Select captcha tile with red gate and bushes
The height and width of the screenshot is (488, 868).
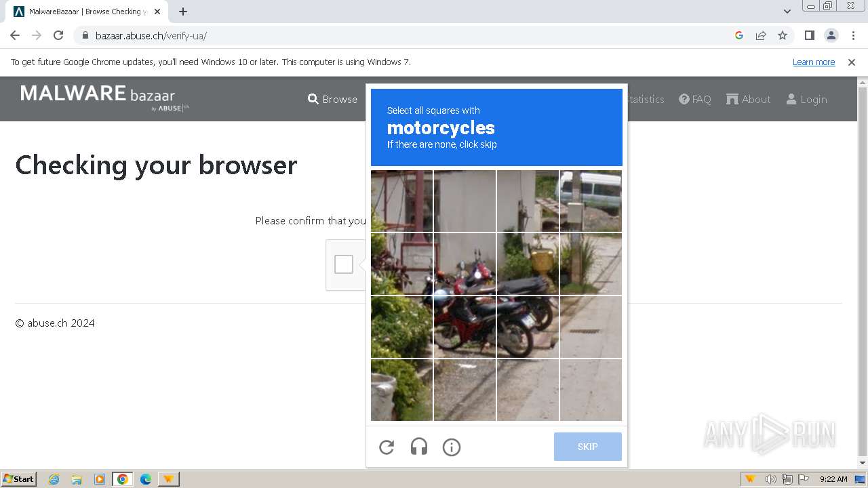[x=401, y=264]
